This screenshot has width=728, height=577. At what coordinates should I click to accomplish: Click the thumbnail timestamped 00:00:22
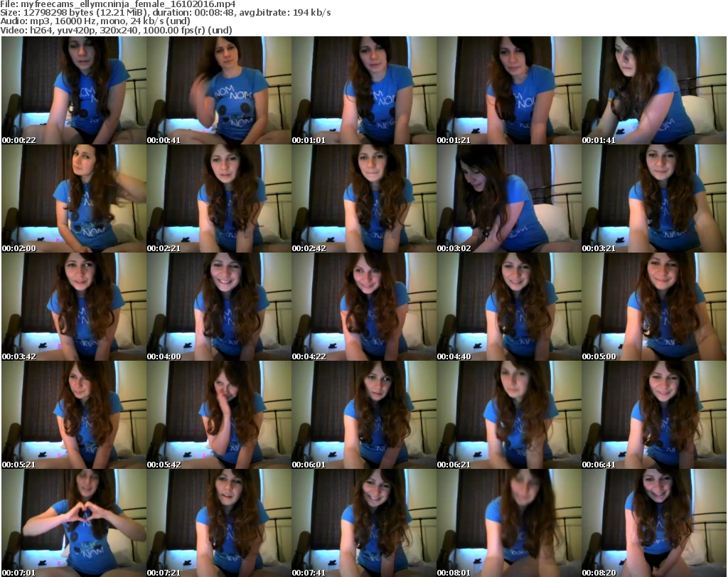73,90
